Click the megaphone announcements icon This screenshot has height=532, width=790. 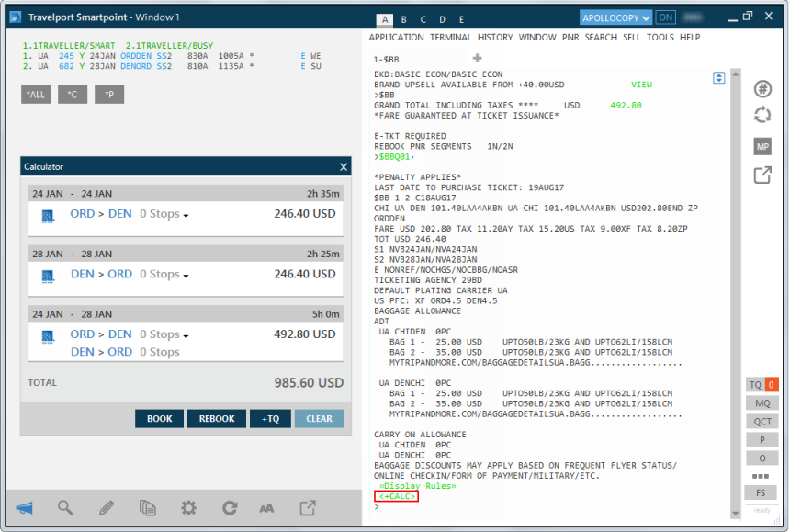[x=25, y=507]
